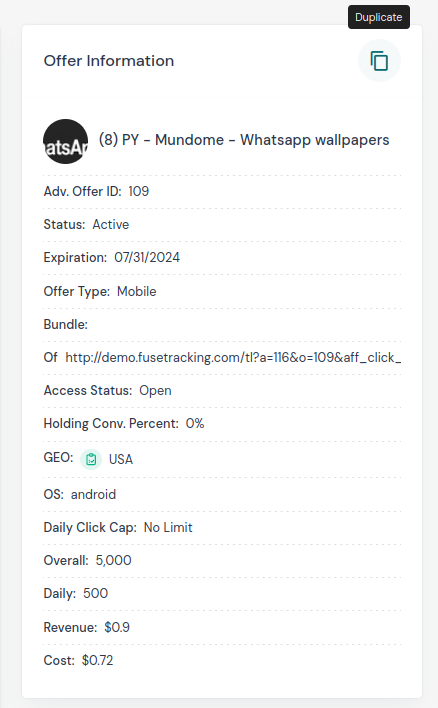438x708 pixels.
Task: Click the Daily Click Cap No Limit value
Action: tap(168, 527)
